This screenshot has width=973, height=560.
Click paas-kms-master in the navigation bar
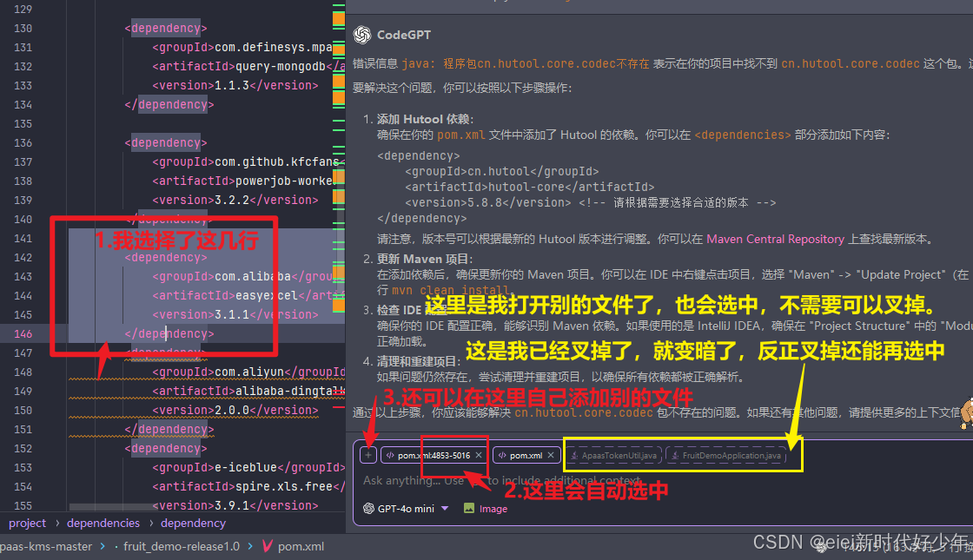(46, 546)
